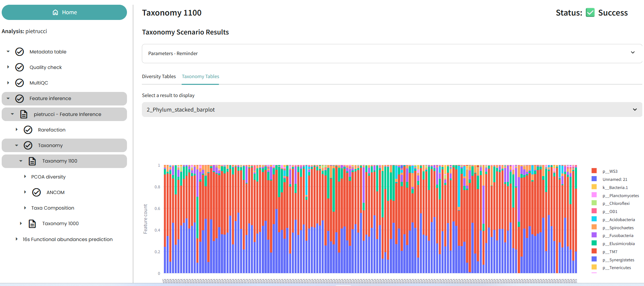Viewport: 644px width, 286px height.
Task: Toggle p__Elusimicrobia legend swatch
Action: pyautogui.click(x=594, y=243)
